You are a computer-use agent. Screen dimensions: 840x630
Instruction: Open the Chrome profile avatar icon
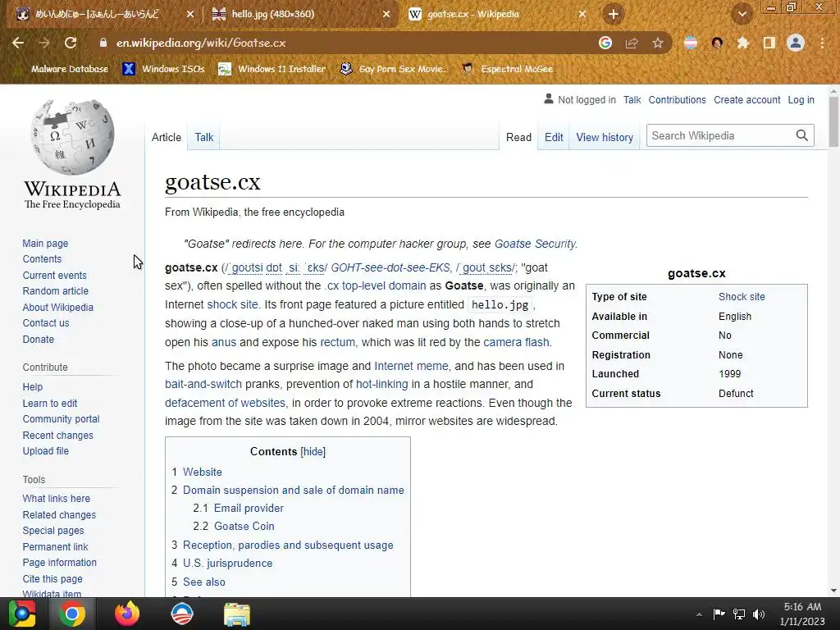[796, 43]
